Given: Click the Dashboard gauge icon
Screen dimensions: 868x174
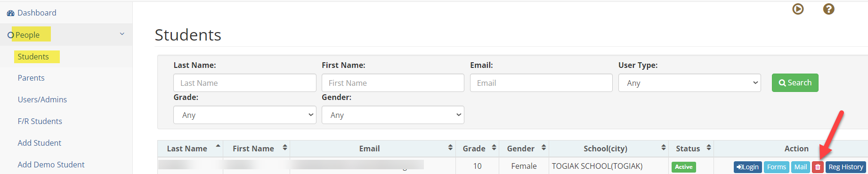Looking at the screenshot, I should (10, 13).
